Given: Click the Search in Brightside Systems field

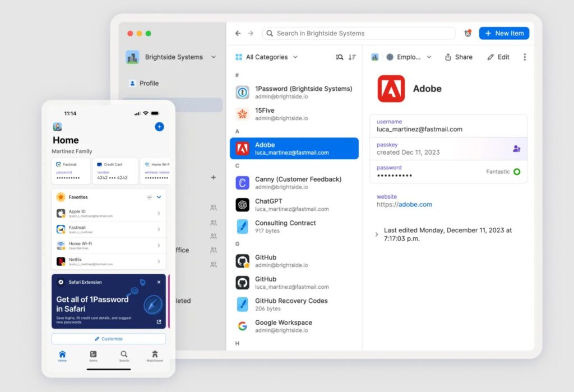Looking at the screenshot, I should tap(359, 33).
